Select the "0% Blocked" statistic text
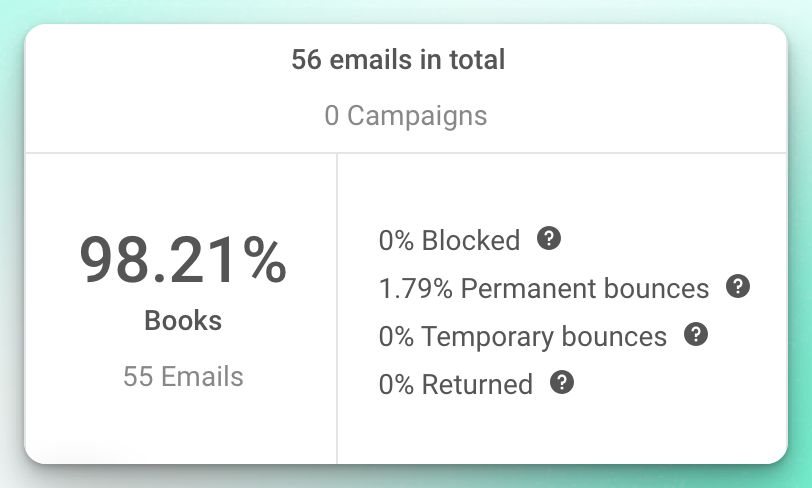Screen dimensions: 812x488 coord(449,241)
